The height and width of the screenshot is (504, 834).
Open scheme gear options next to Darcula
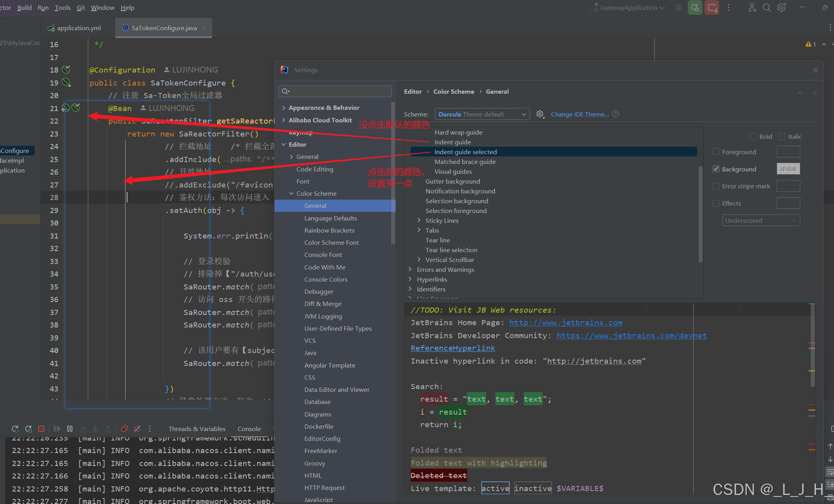pos(540,114)
